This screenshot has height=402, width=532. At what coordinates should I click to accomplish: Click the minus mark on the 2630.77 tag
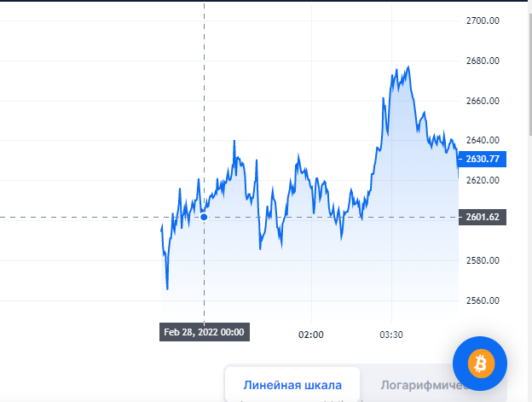[x=460, y=159]
